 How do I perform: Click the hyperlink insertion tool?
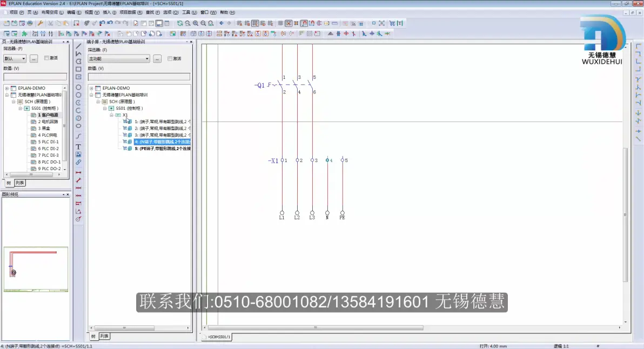tap(78, 162)
